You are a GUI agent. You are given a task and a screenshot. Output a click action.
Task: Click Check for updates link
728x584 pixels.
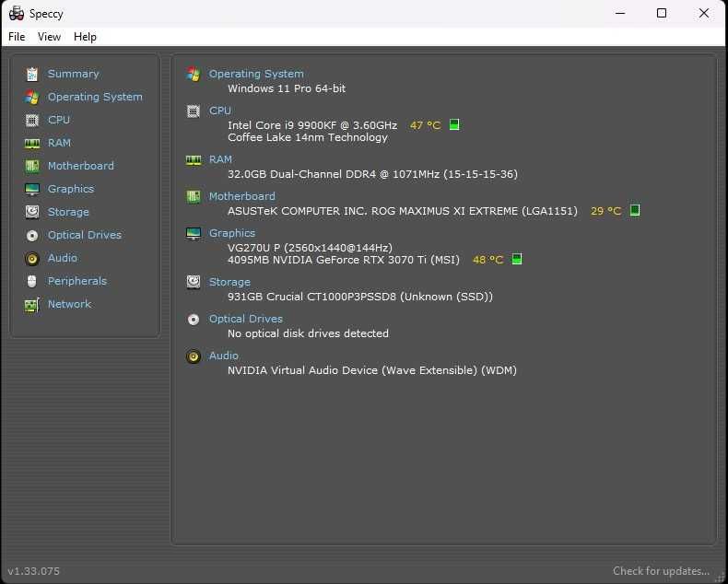661,571
